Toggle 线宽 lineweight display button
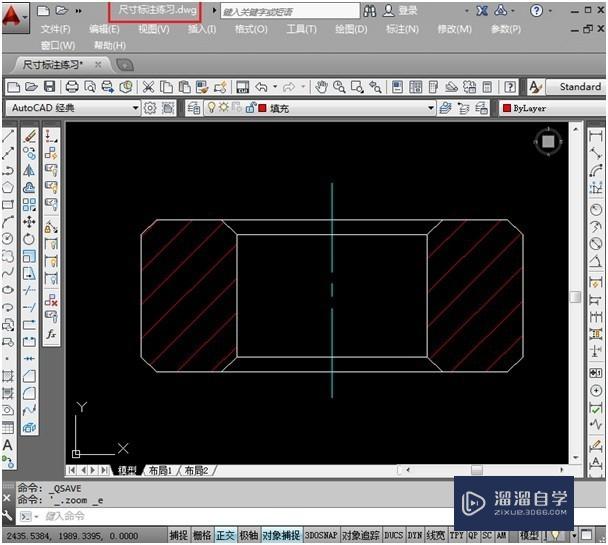Viewport: 608px width, 545px height. [x=435, y=535]
